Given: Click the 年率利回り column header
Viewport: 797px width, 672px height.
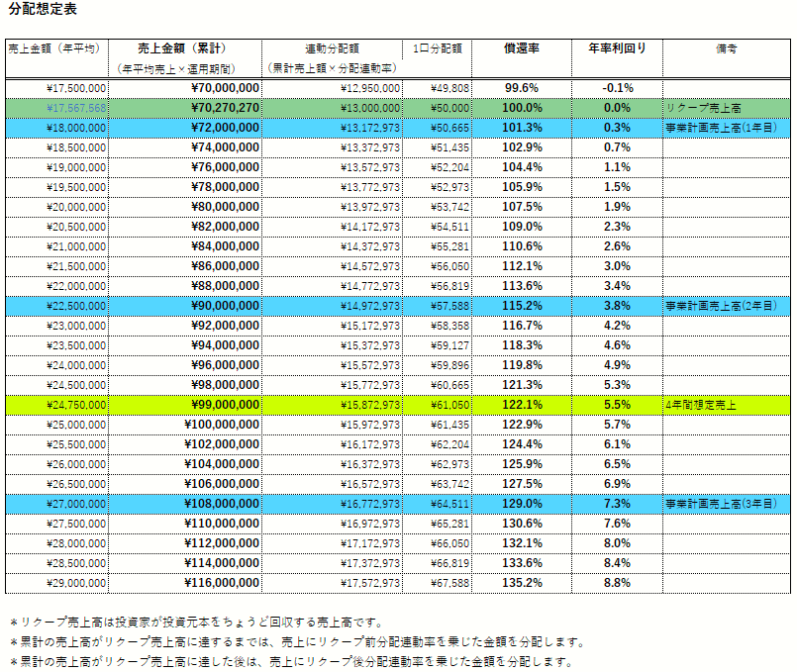Looking at the screenshot, I should coord(618,48).
